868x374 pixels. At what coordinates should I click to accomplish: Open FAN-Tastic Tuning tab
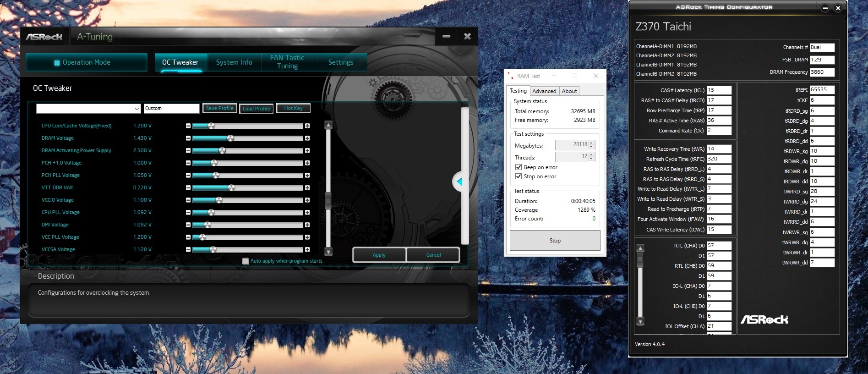(x=287, y=62)
